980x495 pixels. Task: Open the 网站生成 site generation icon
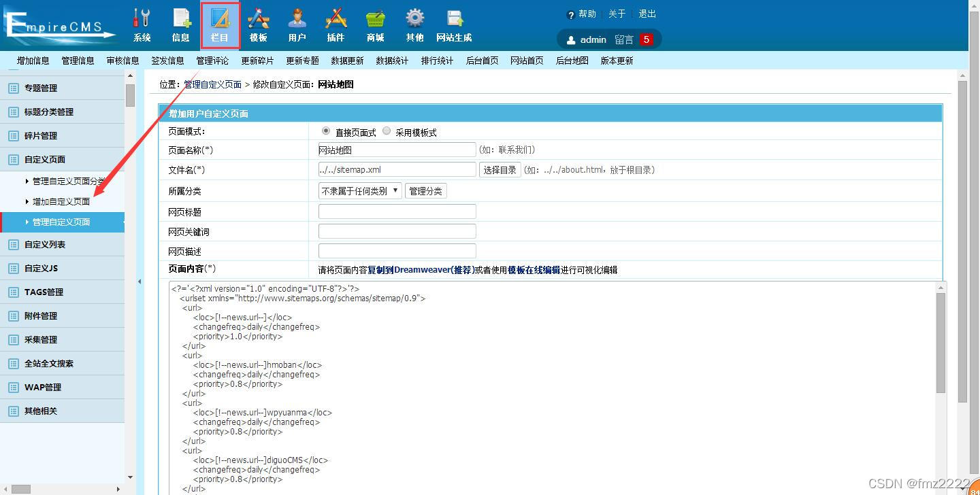click(x=454, y=25)
